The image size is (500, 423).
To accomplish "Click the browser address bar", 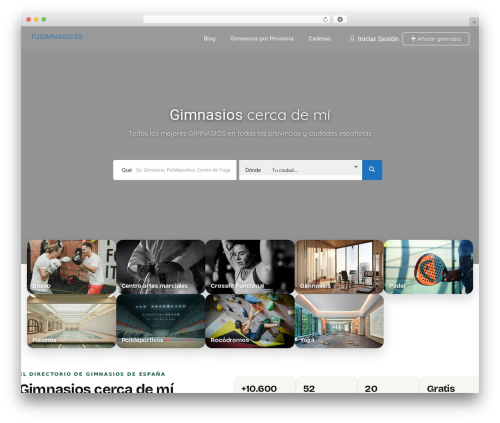I will pyautogui.click(x=237, y=19).
